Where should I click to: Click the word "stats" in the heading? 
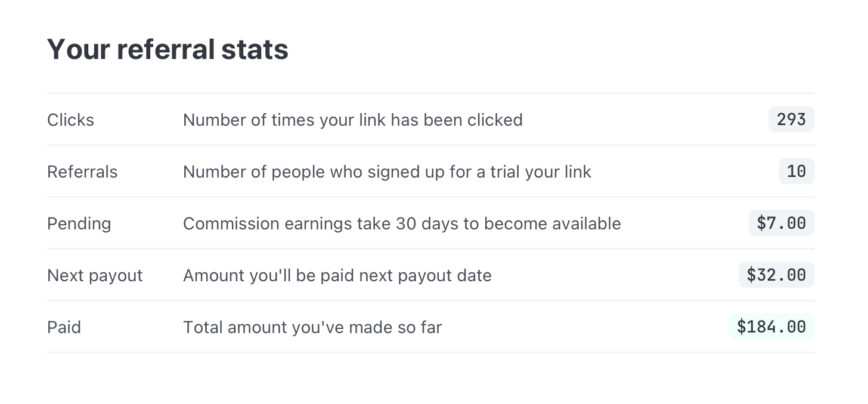point(255,49)
